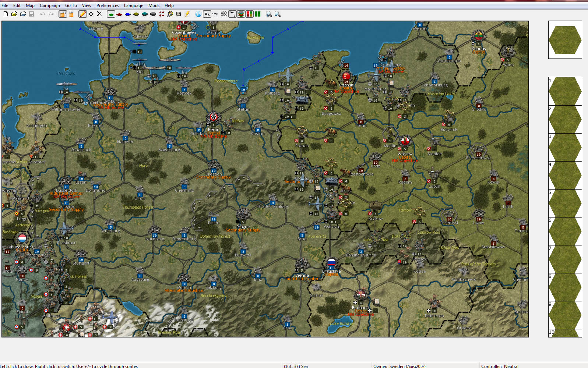Select the green terrain layer icon
Viewport: 588px width, 368px height.
111,14
